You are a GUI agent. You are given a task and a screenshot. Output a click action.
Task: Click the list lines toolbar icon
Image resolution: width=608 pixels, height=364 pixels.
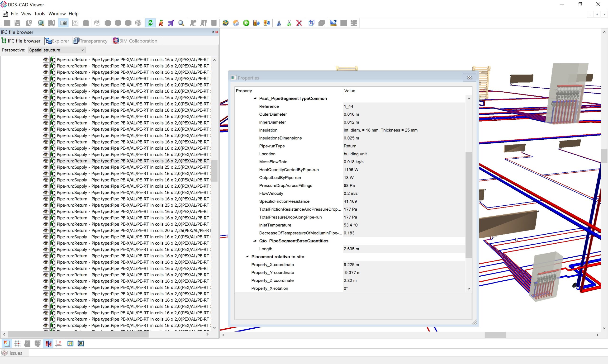pos(354,23)
